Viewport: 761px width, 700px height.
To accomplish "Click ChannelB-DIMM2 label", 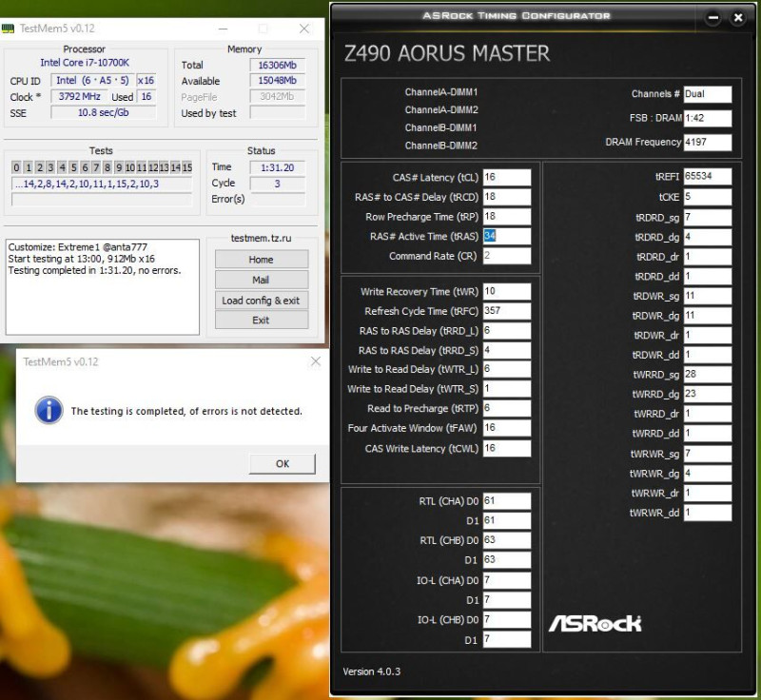I will (441, 146).
